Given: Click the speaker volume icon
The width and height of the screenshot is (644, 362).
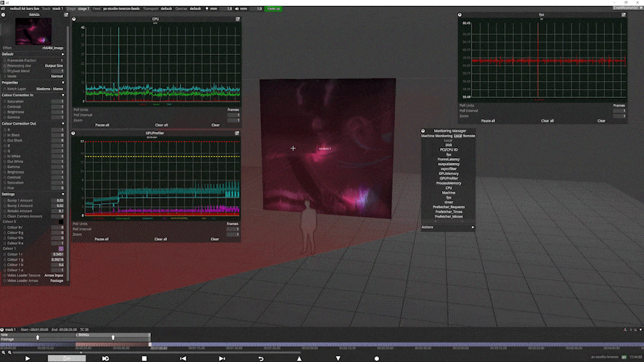Looking at the screenshot, I should click(x=237, y=9).
